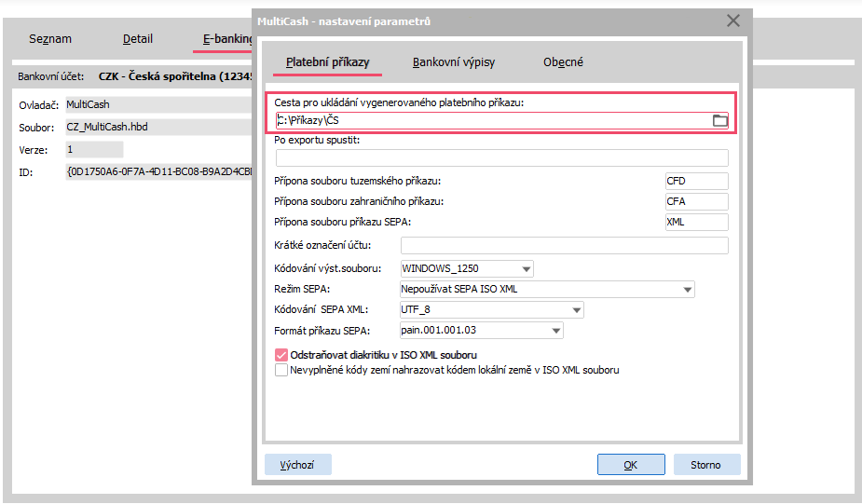This screenshot has width=862, height=504.
Task: Click the Po exportu spustit field
Action: (502, 157)
